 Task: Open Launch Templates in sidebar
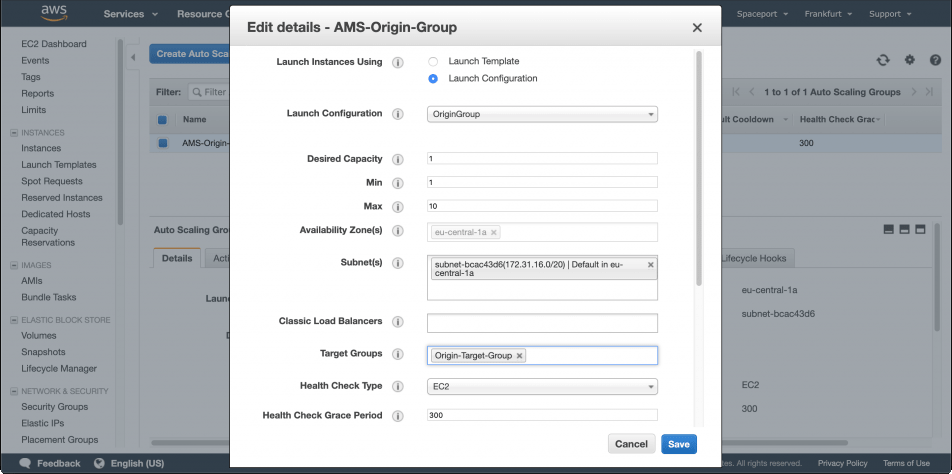[x=59, y=164]
